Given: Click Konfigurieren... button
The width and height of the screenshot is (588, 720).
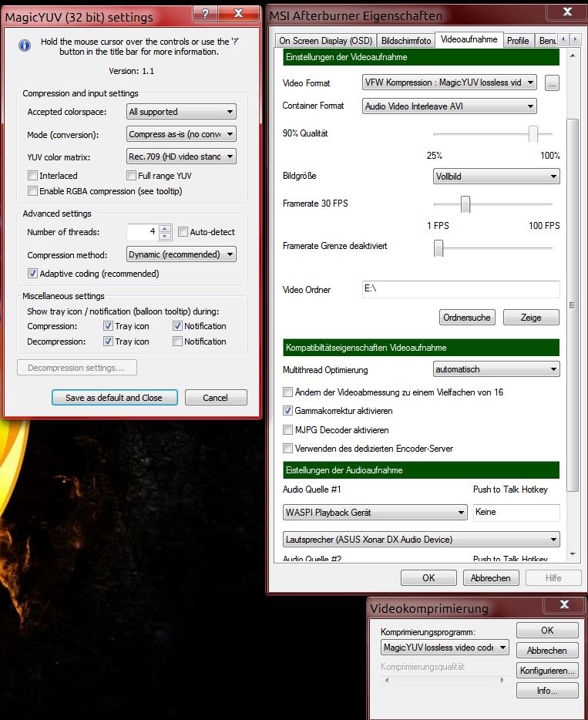Looking at the screenshot, I should tap(547, 671).
